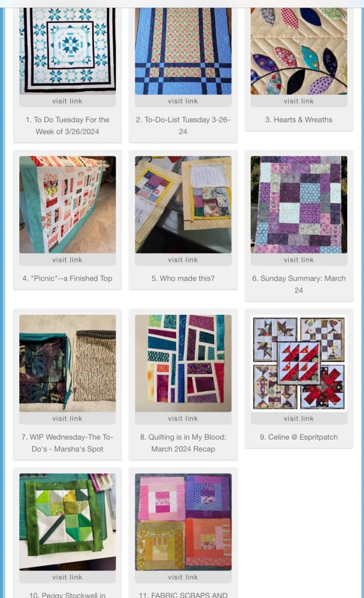Open the Hearts & Wreaths leaf appliqué image
This screenshot has width=364, height=598.
(x=299, y=51)
